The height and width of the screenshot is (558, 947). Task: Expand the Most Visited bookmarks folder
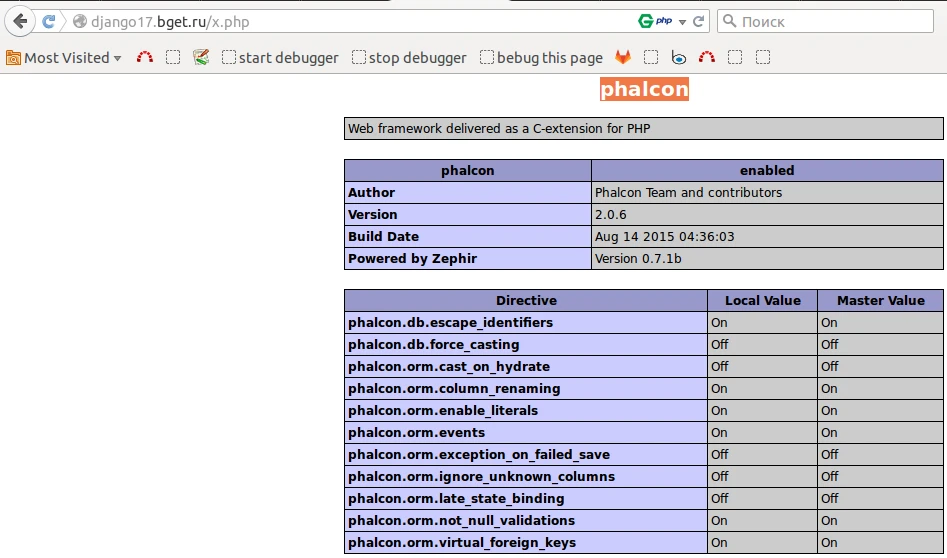point(64,58)
